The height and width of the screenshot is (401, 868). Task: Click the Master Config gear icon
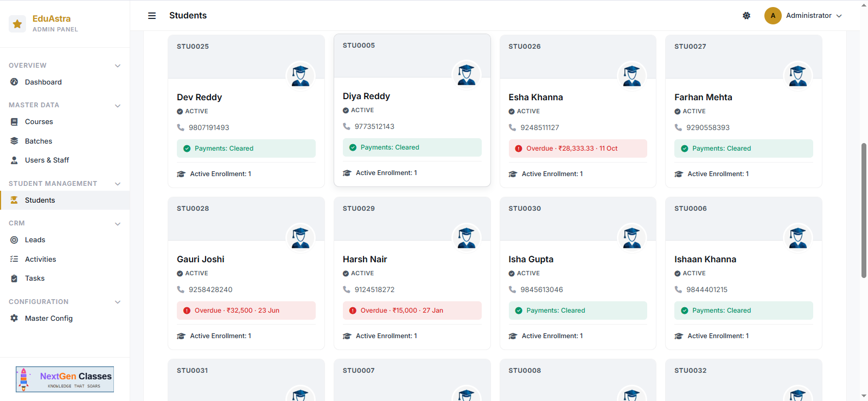coord(14,318)
